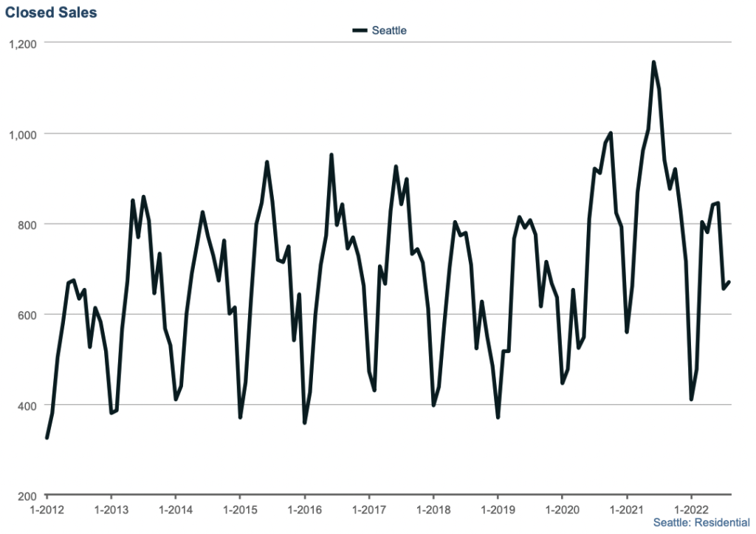This screenshot has width=756, height=534.
Task: Click the Seattle legend line swatch
Action: coord(360,30)
